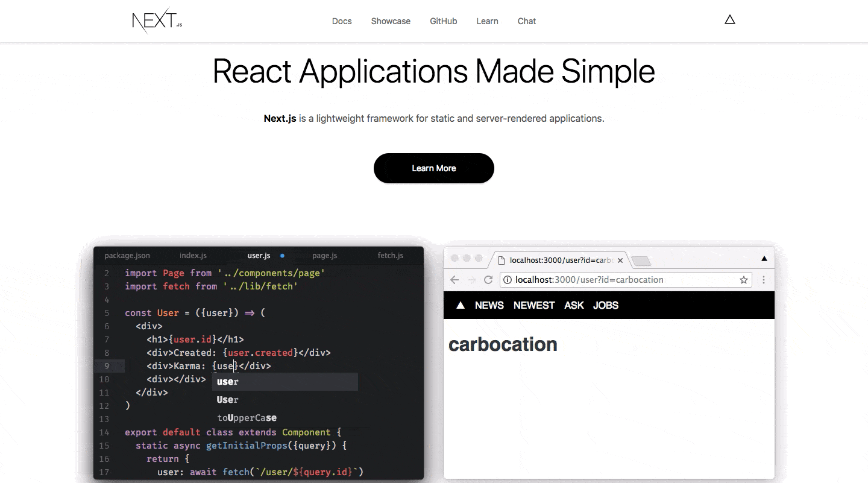
Task: Choose the capitalized 'User' autocomplete suggestion
Action: pyautogui.click(x=285, y=400)
